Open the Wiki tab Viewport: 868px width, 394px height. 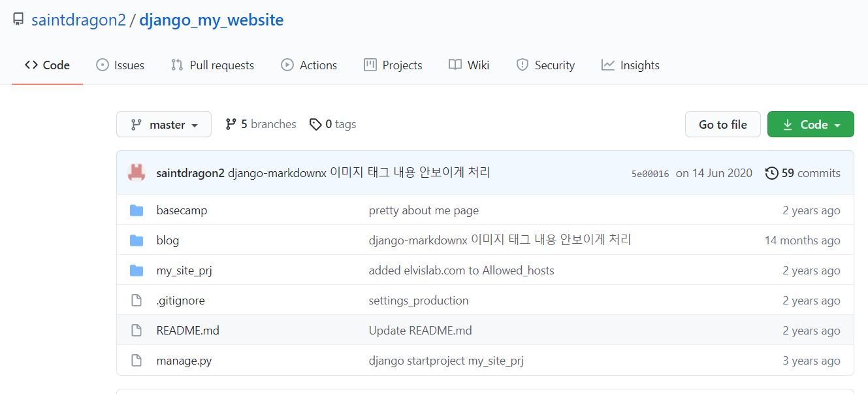click(x=469, y=65)
